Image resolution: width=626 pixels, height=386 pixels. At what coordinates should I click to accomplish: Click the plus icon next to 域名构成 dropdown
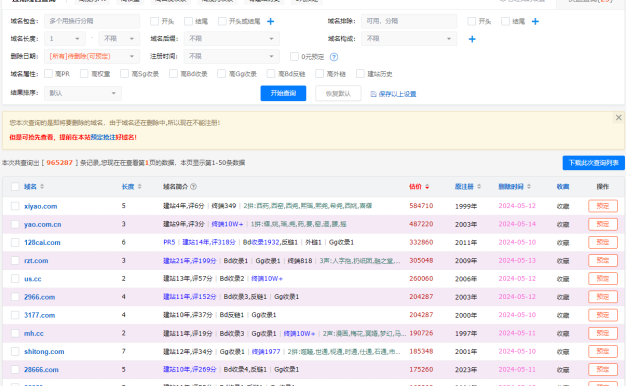click(472, 39)
